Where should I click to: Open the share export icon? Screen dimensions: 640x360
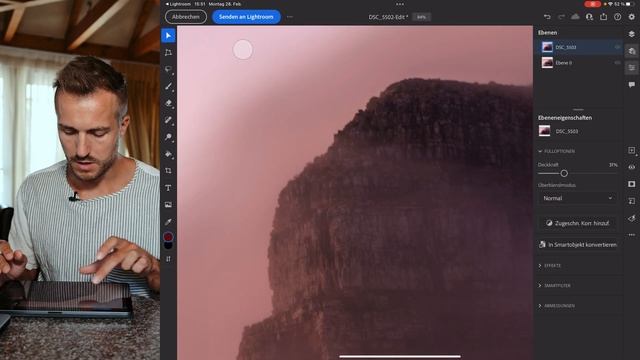coord(603,17)
